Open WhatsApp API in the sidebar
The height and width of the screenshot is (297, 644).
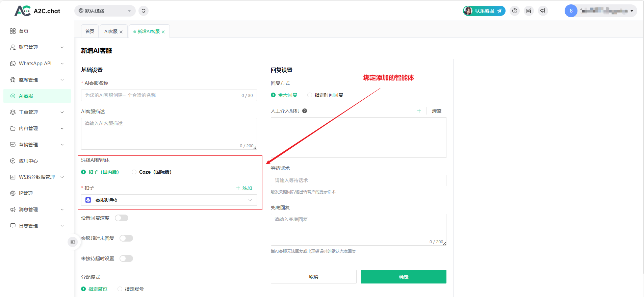[37, 64]
